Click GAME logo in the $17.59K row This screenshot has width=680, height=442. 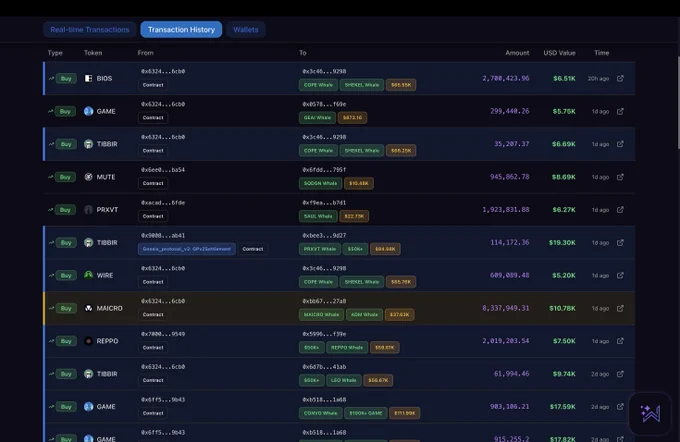pyautogui.click(x=88, y=406)
